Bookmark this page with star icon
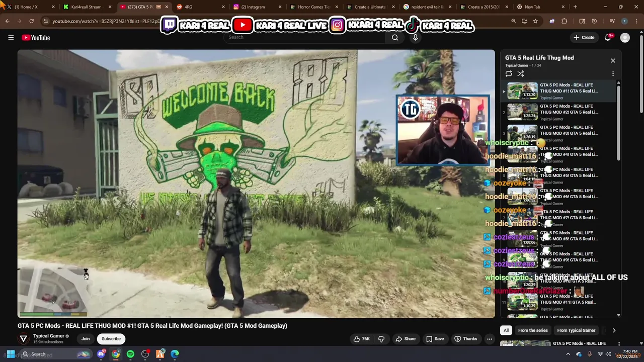Screen dimensions: 644x362 [x=535, y=21]
